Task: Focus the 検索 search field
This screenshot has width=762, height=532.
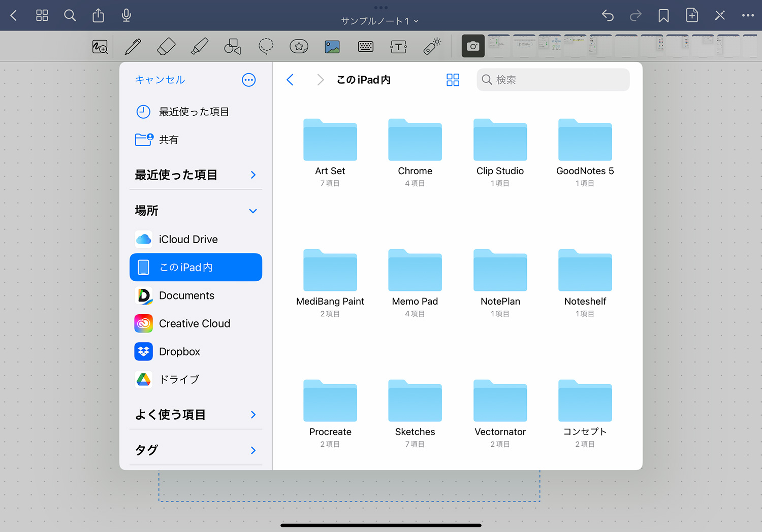Action: [553, 80]
